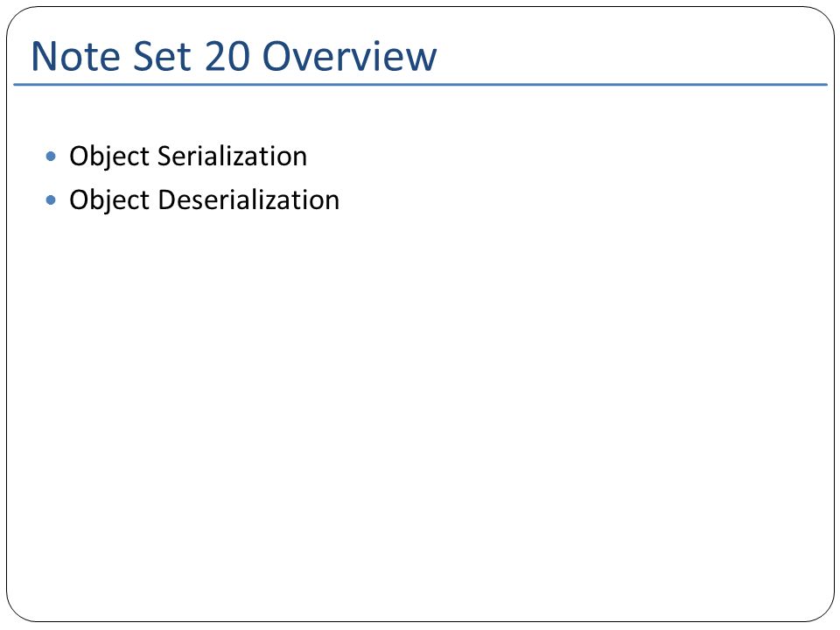
Task: Click the empty slide area below the bullets
Action: point(420,407)
